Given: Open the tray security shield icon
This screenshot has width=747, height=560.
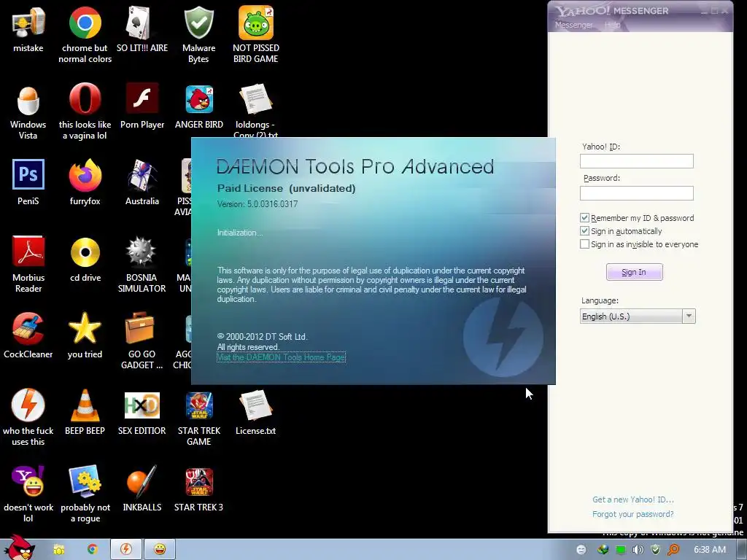Looking at the screenshot, I should pyautogui.click(x=656, y=550).
